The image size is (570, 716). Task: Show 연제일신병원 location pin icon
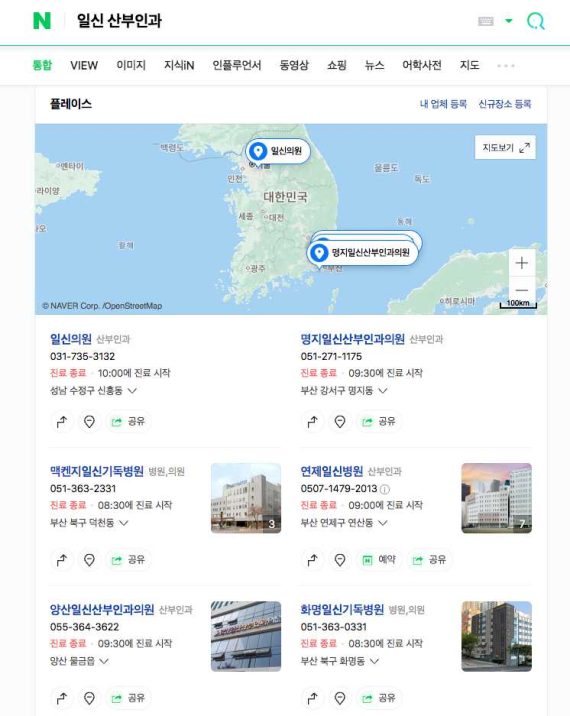[340, 560]
